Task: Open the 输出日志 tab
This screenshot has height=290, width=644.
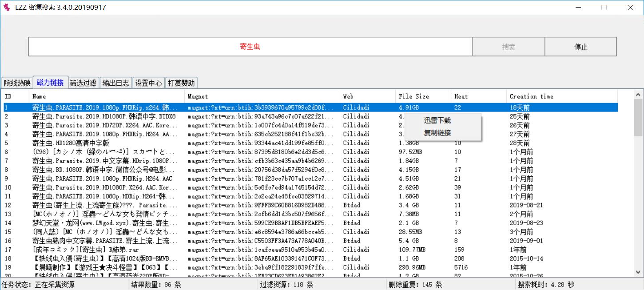Action: click(x=116, y=82)
